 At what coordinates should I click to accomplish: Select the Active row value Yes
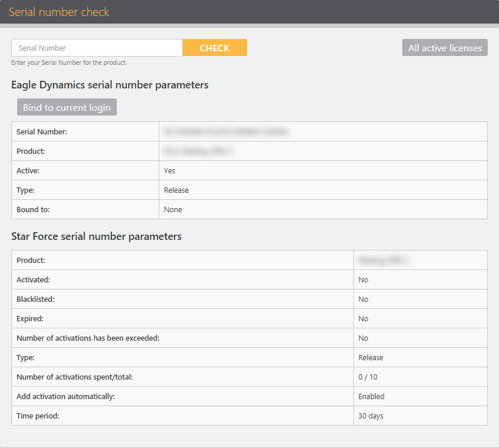(x=169, y=171)
